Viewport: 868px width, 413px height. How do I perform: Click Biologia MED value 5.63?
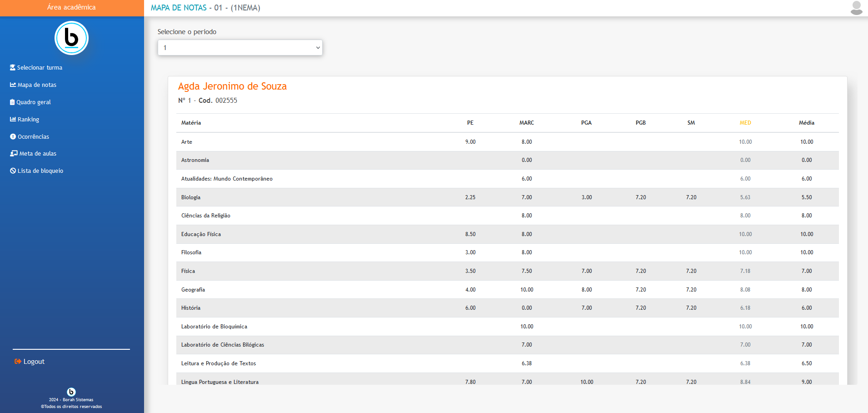[x=745, y=197]
